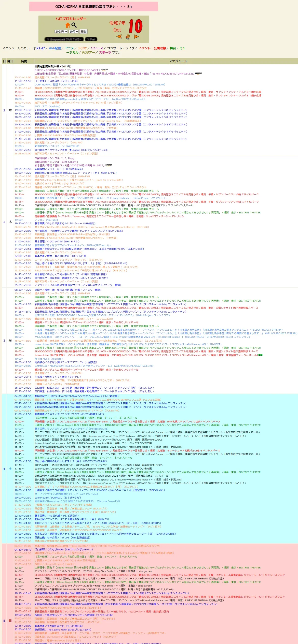Click the X Post button
298x644 pixels.
tap(91, 39)
